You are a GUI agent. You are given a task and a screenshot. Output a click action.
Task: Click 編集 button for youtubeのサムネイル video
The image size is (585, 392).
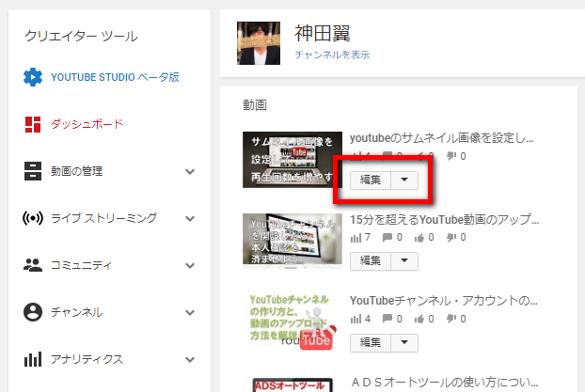[x=371, y=180]
